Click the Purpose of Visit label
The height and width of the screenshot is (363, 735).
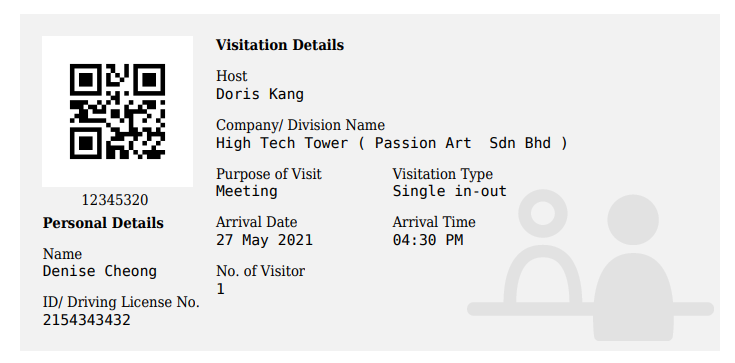tap(269, 174)
